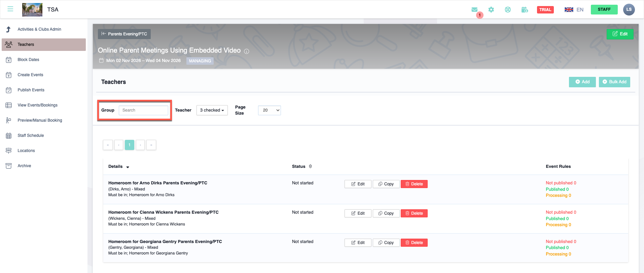644x273 pixels.
Task: Click the help lifebuoy icon
Action: coord(508,10)
